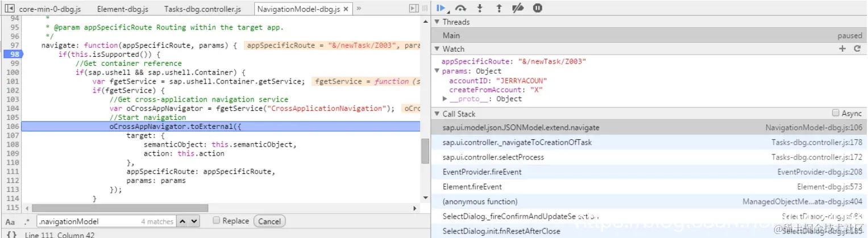868x238 pixels.
Task: Select the Main thread row
Action: click(x=648, y=35)
